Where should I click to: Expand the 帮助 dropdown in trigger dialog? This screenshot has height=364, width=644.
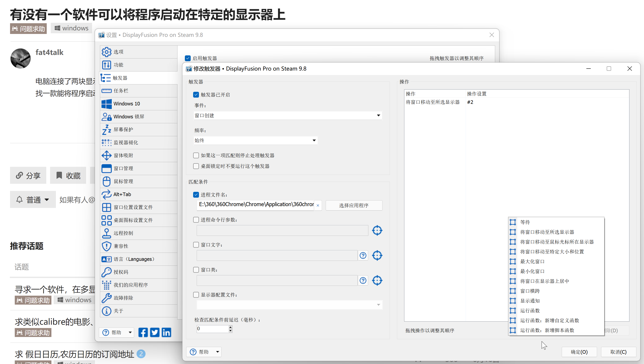pyautogui.click(x=217, y=352)
